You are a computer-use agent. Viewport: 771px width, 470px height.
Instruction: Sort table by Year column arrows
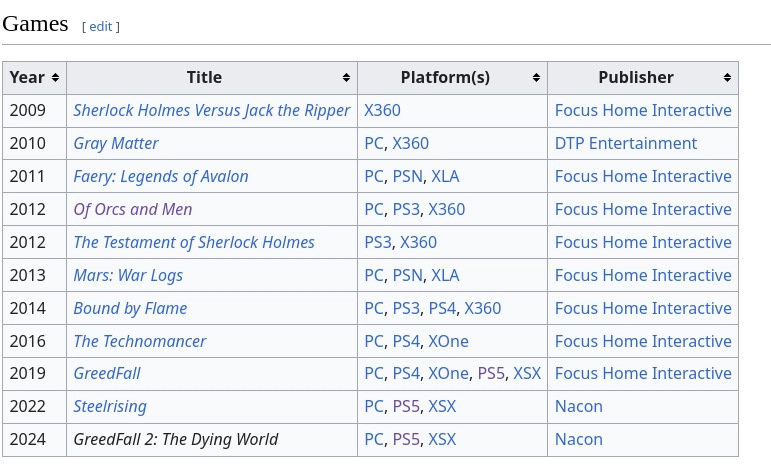(x=55, y=78)
